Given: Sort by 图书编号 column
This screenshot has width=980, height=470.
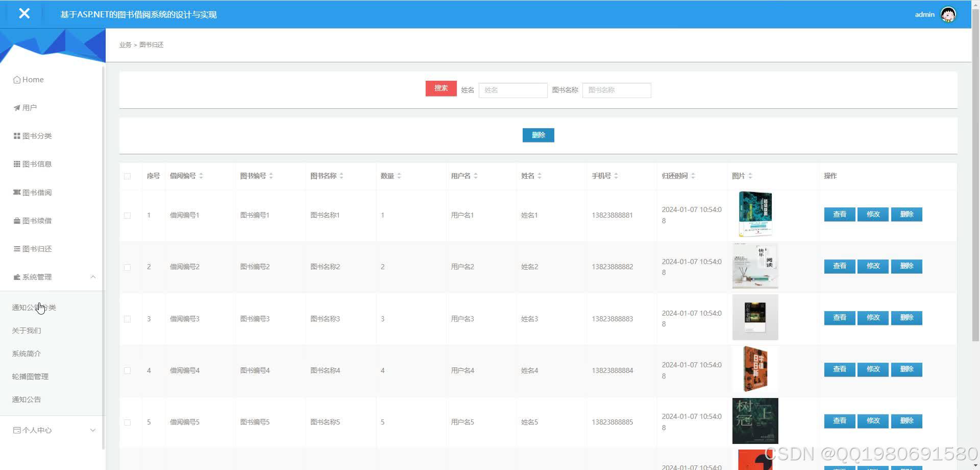Looking at the screenshot, I should click(271, 176).
